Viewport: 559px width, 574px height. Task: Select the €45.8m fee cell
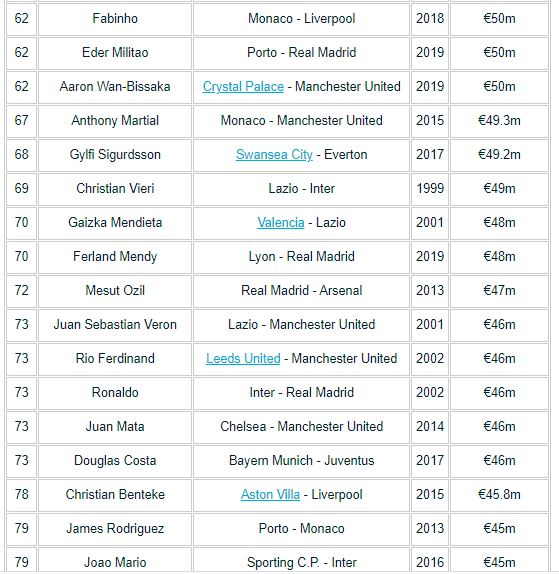click(499, 495)
